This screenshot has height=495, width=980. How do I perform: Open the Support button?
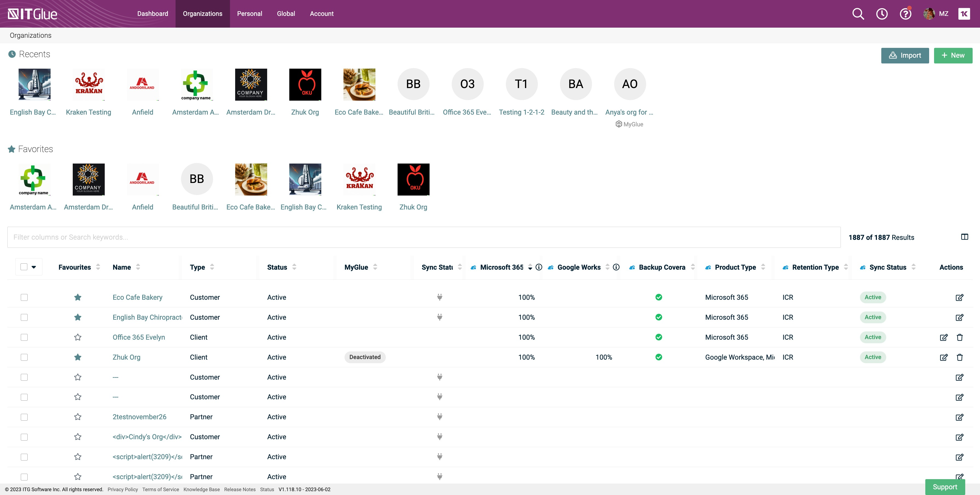(x=945, y=487)
